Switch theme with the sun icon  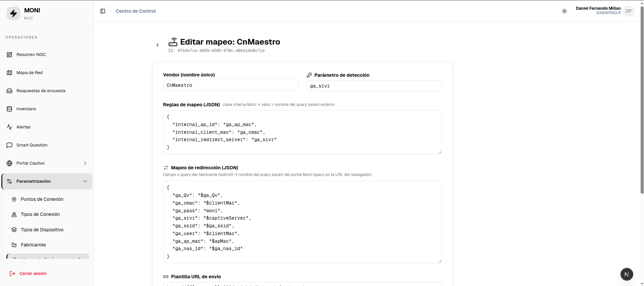coord(564,11)
